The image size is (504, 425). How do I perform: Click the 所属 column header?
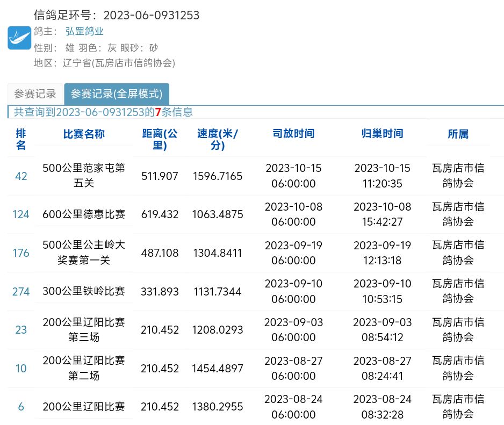point(458,134)
